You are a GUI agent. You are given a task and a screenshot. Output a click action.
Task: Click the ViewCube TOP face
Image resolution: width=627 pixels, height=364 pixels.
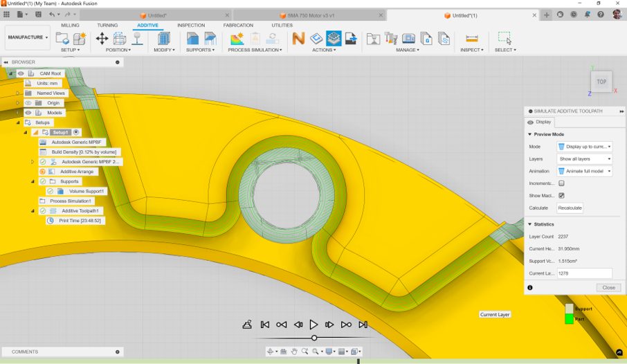click(601, 82)
